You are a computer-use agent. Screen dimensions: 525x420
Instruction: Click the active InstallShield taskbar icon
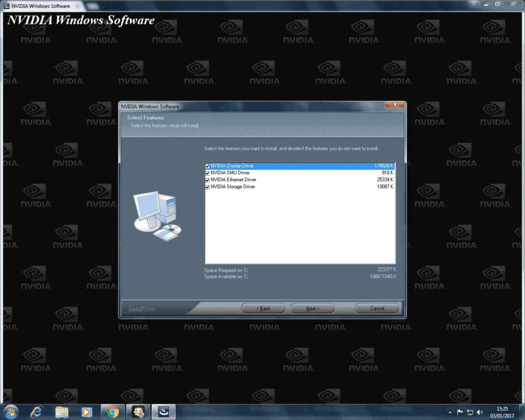pyautogui.click(x=164, y=412)
